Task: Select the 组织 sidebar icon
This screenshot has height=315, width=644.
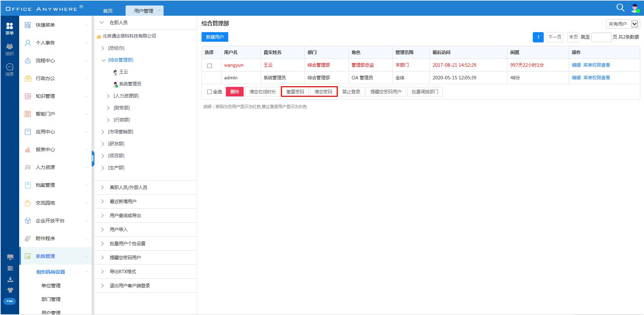Action: click(x=10, y=49)
